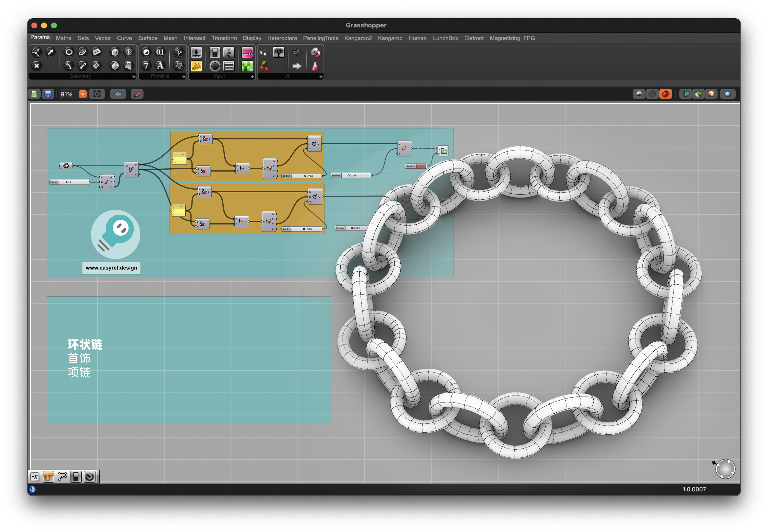Select the Circle parameter icon

tap(69, 52)
